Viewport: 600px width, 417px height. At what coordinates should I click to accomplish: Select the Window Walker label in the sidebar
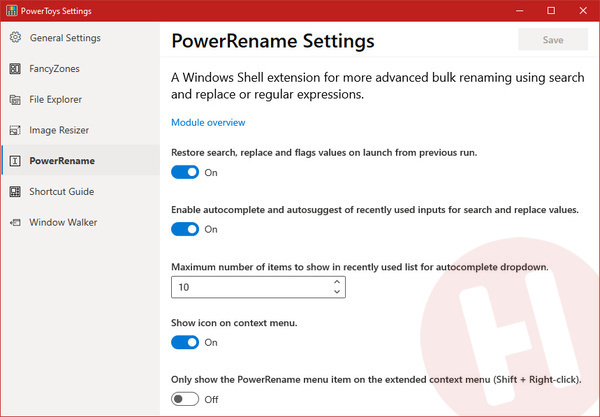(63, 222)
